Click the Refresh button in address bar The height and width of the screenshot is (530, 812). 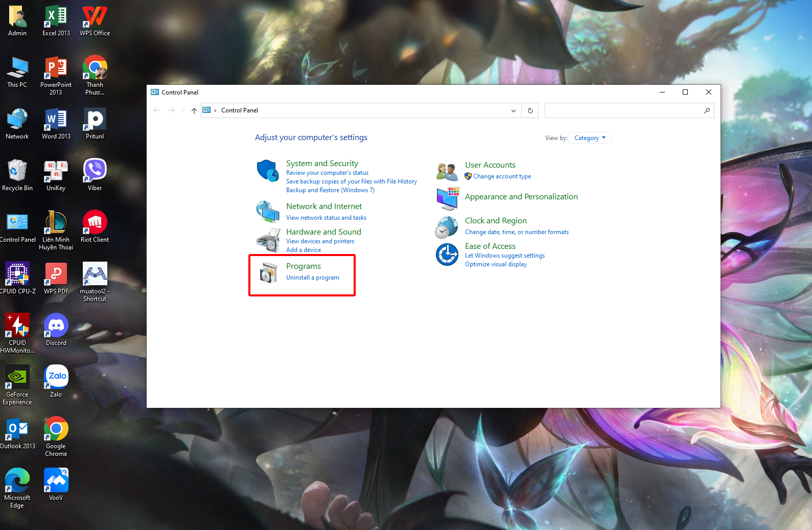530,110
